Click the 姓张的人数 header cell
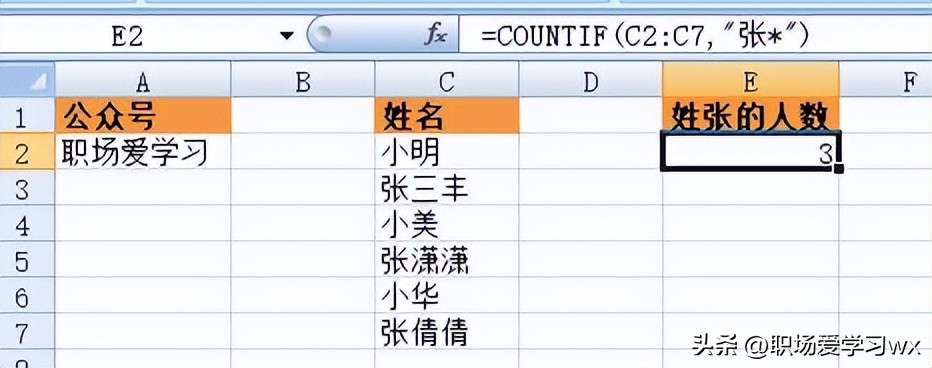 coord(750,116)
